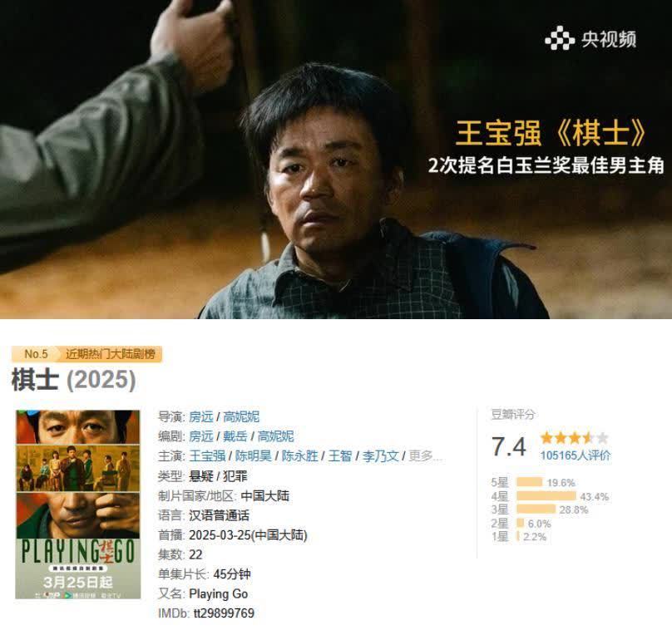Open actor 陈永胜's page
The image size is (672, 630).
click(x=300, y=455)
